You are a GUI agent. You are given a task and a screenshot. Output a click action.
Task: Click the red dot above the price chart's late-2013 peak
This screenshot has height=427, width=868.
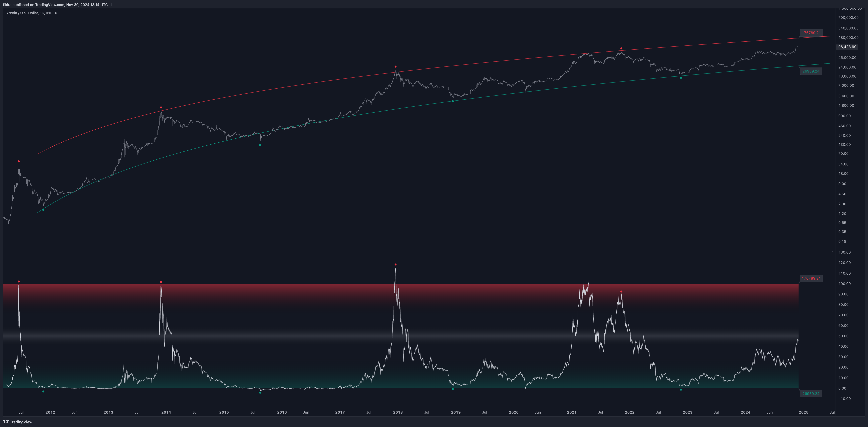click(x=161, y=107)
